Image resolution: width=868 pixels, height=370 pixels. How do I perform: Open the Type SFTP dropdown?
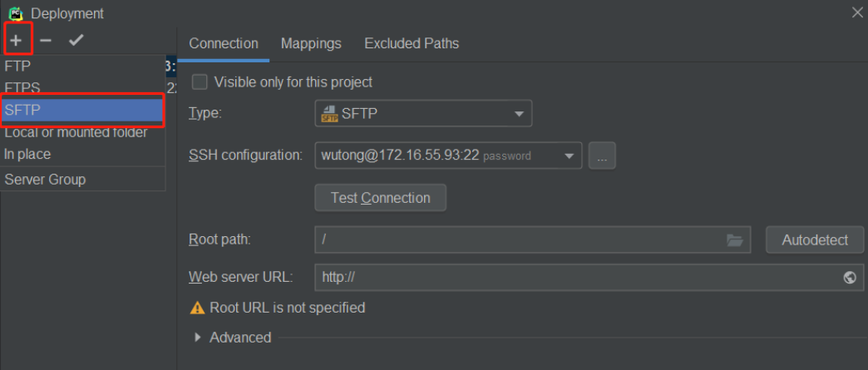pos(423,113)
